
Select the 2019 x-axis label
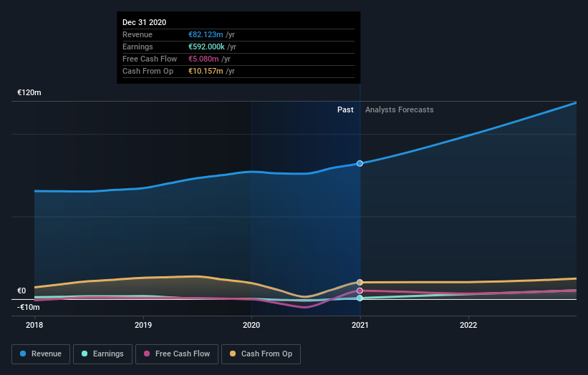(x=143, y=325)
